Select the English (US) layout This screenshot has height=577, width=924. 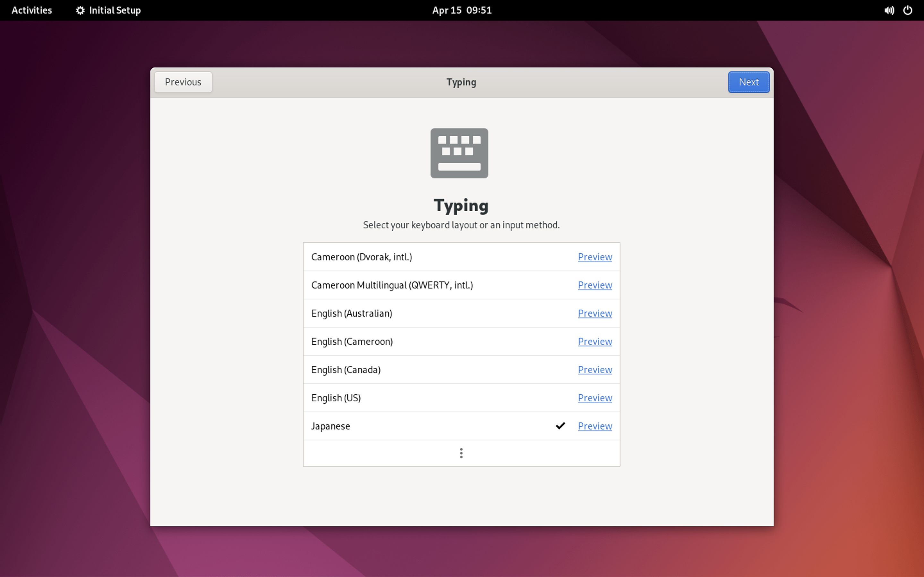pos(336,398)
